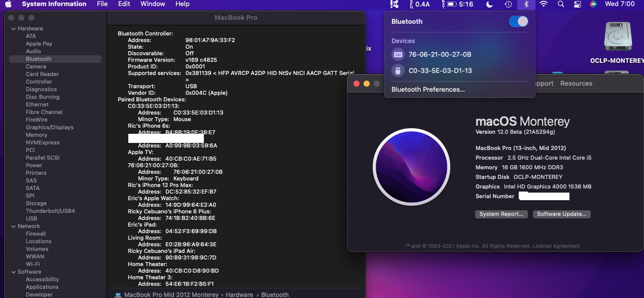Click the Living Room entry
The image size is (644, 298).
coord(145,238)
